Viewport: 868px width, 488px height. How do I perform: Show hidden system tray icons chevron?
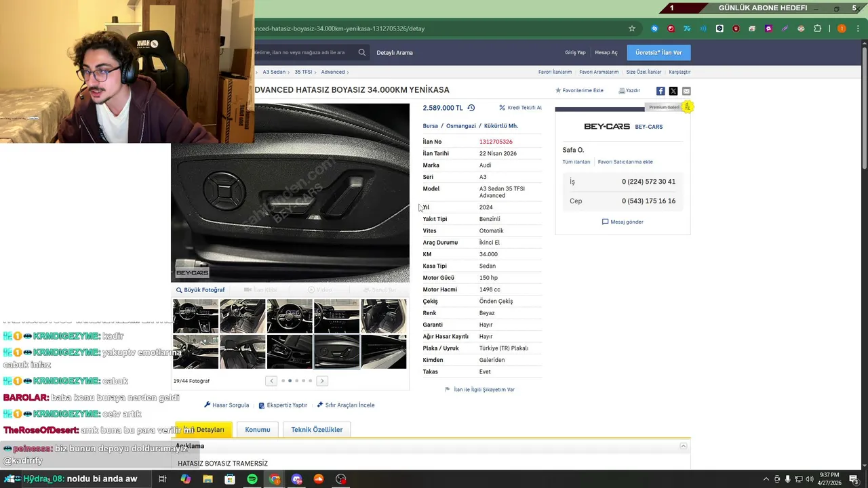coord(766,479)
